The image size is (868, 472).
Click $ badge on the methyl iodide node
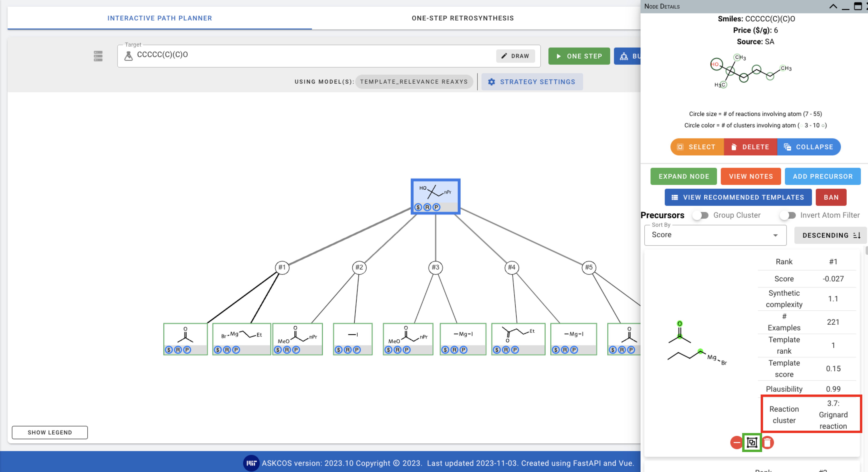tap(339, 350)
